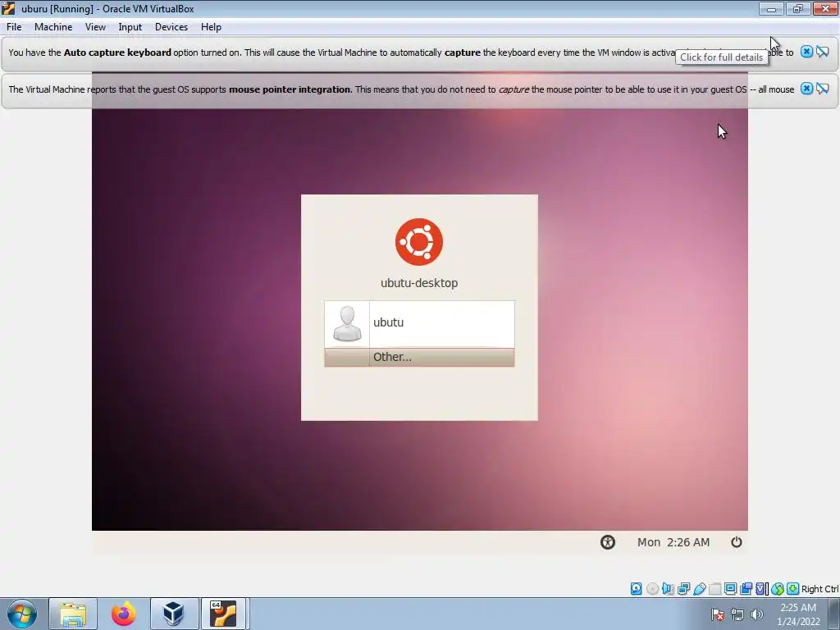This screenshot has height=630, width=840.
Task: Select the ubutu user account
Action: point(419,324)
